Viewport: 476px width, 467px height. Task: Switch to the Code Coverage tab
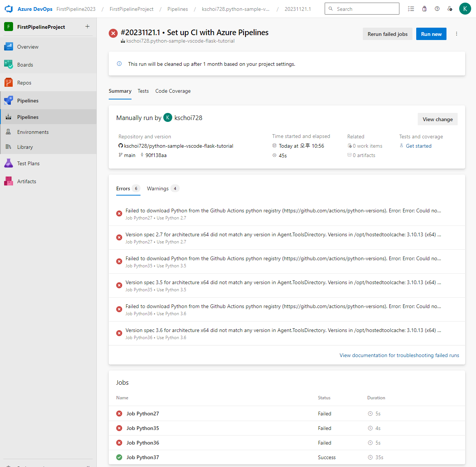[173, 91]
